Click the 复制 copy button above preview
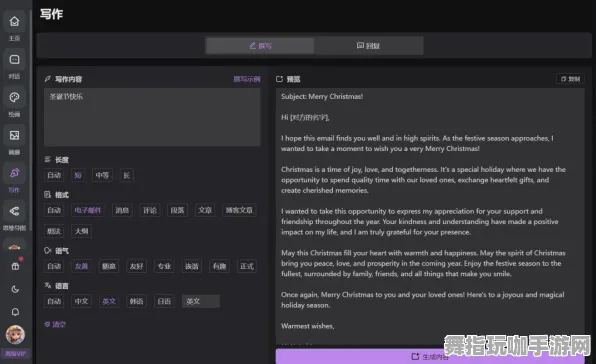 click(x=571, y=79)
